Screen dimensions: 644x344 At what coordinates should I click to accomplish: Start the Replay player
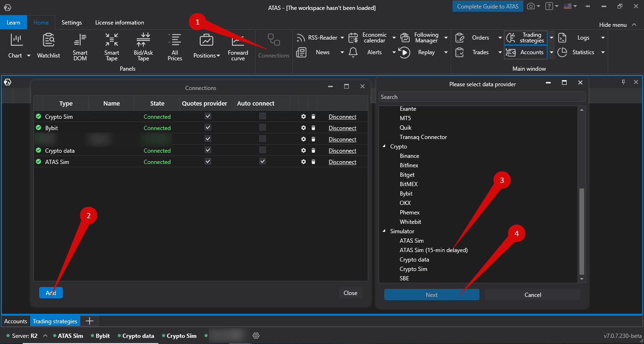pos(405,52)
